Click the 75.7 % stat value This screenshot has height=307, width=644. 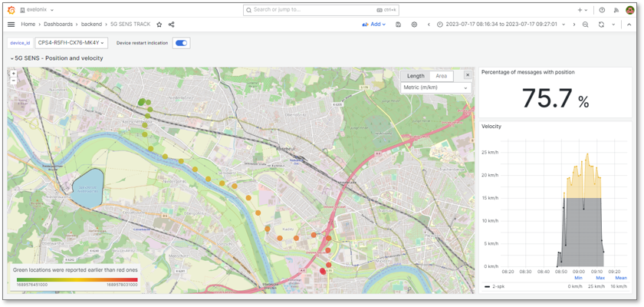(x=555, y=99)
